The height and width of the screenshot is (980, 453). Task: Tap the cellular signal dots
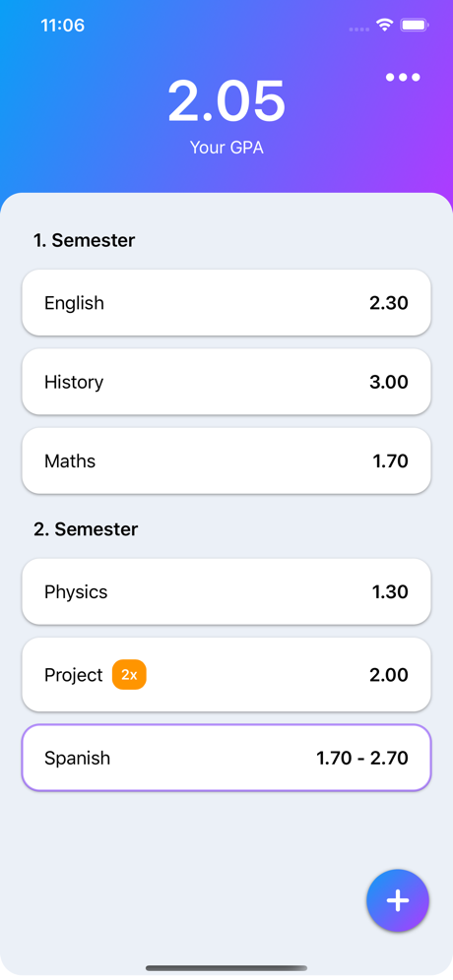[358, 30]
